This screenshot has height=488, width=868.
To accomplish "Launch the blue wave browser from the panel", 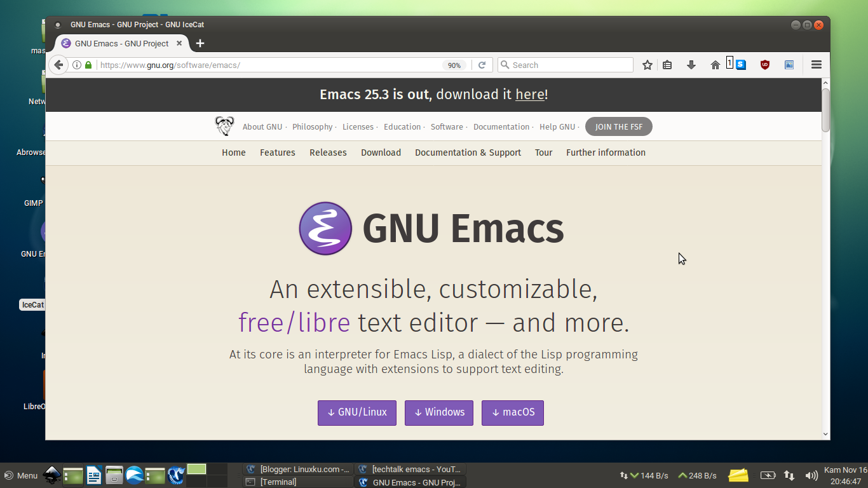I will [135, 475].
